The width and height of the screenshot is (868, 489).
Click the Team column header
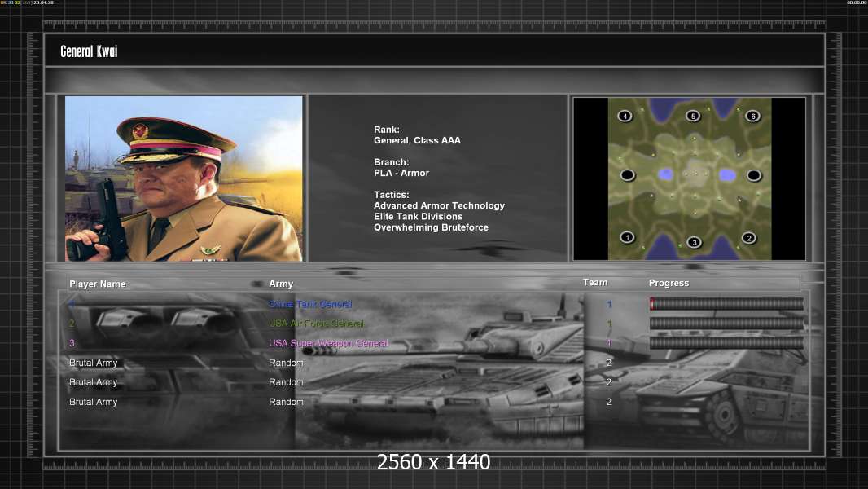[x=595, y=283]
